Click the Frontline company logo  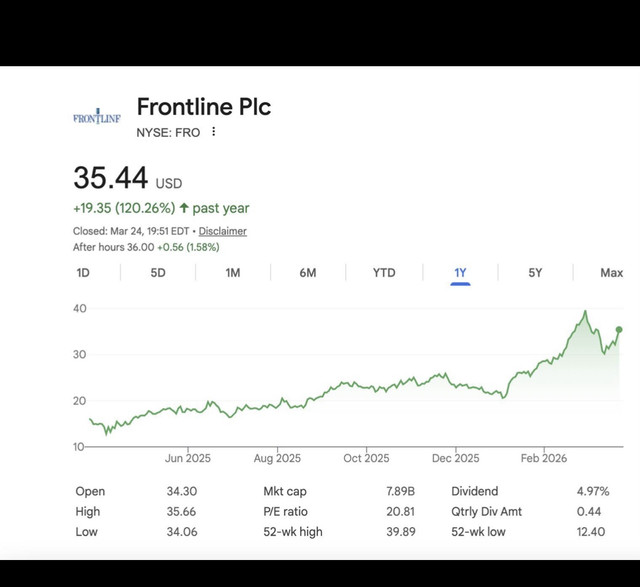(96, 118)
